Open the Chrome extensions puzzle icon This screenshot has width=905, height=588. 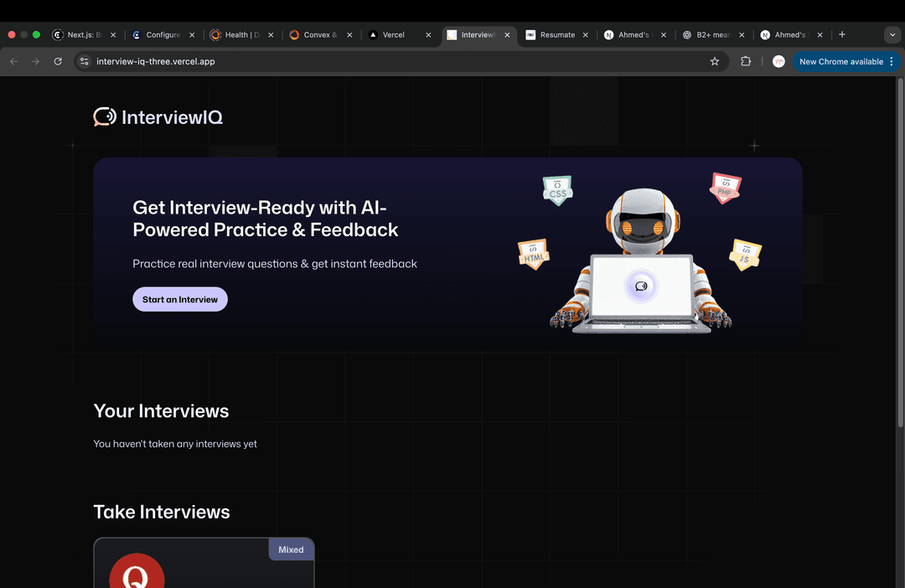(746, 61)
